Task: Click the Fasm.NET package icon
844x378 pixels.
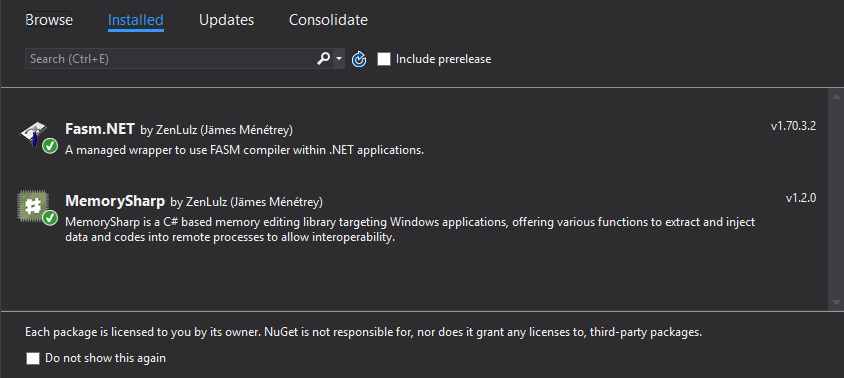Action: coord(33,132)
